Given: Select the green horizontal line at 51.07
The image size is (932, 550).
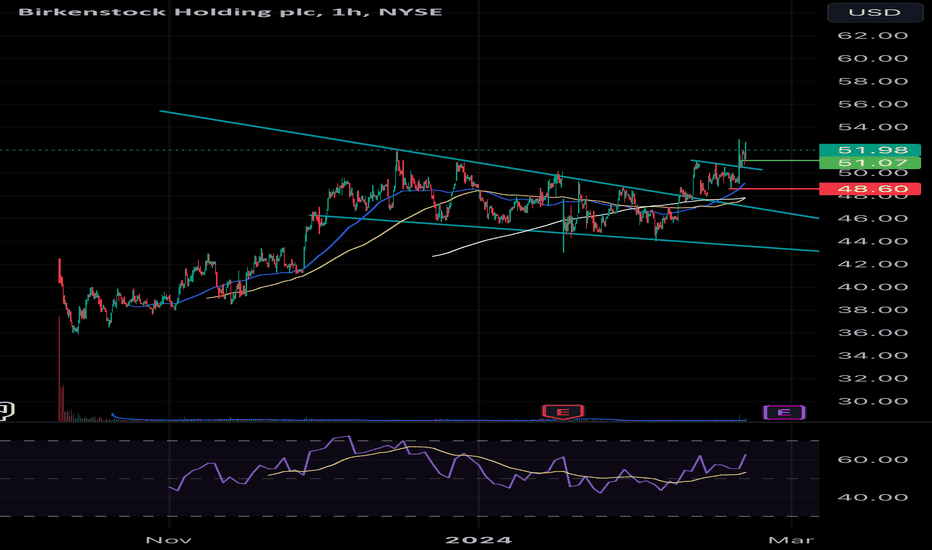Looking at the screenshot, I should 781,161.
